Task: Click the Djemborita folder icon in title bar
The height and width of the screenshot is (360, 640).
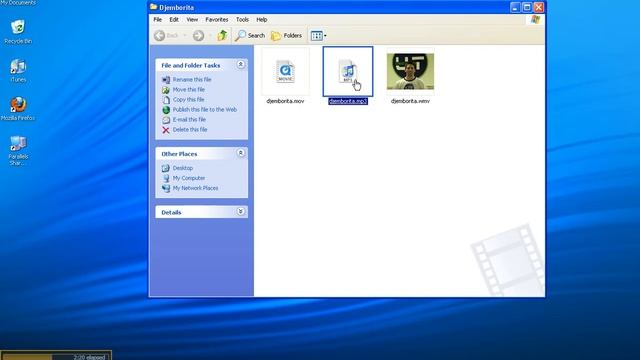Action: tap(153, 7)
